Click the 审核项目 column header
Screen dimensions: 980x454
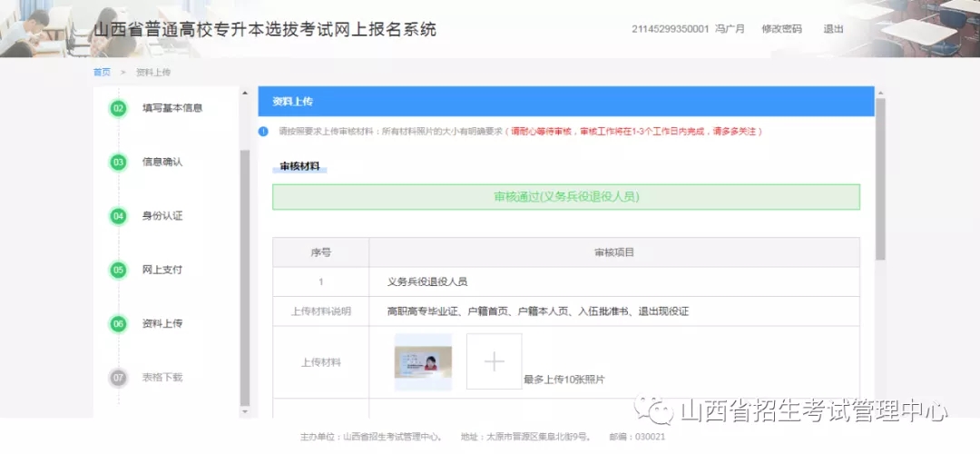[614, 252]
